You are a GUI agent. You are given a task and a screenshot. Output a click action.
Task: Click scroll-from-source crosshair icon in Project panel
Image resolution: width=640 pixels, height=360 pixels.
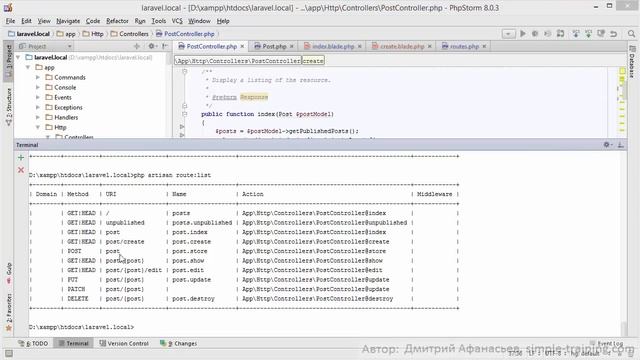click(x=137, y=46)
